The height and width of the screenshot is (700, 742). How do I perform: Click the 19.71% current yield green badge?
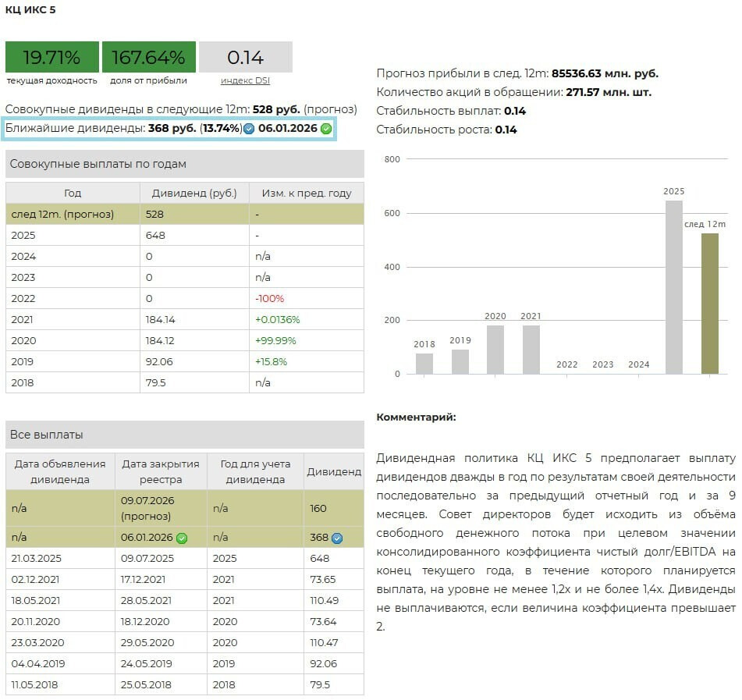pos(51,57)
